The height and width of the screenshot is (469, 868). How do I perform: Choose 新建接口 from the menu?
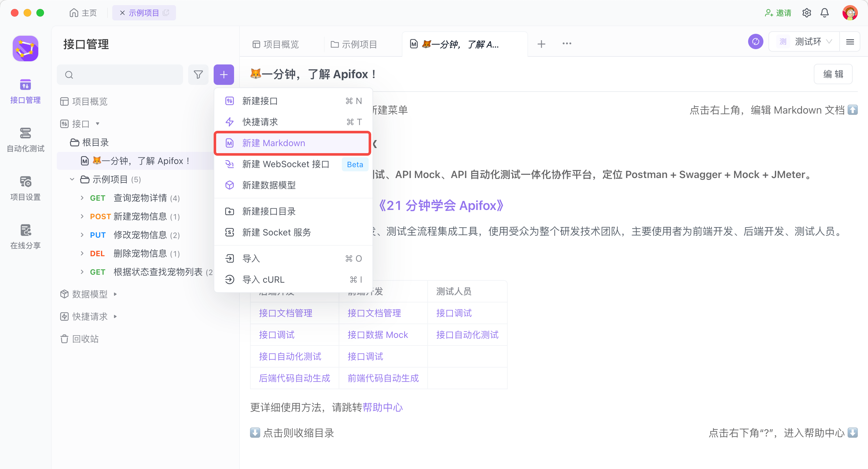pos(293,101)
